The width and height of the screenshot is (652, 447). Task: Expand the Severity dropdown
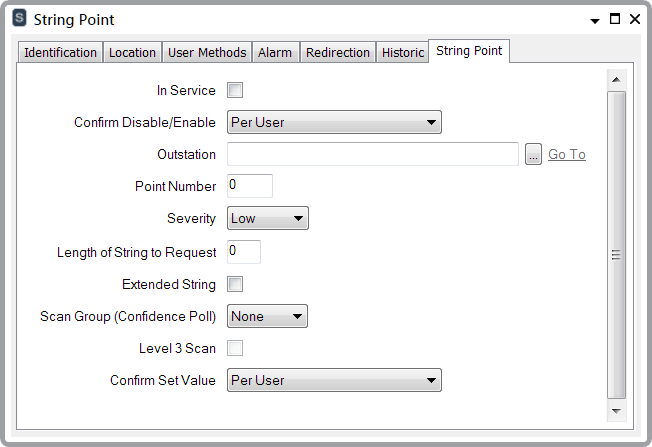pyautogui.click(x=268, y=218)
